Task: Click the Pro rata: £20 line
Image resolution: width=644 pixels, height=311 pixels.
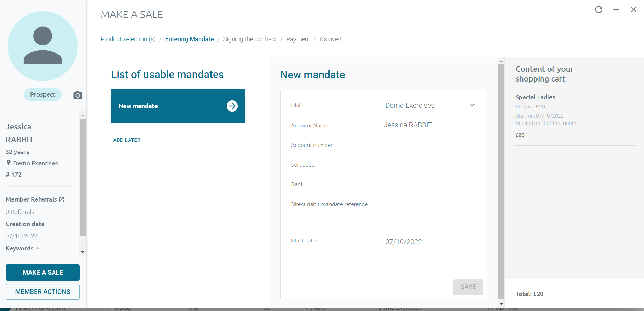Action: pos(530,107)
